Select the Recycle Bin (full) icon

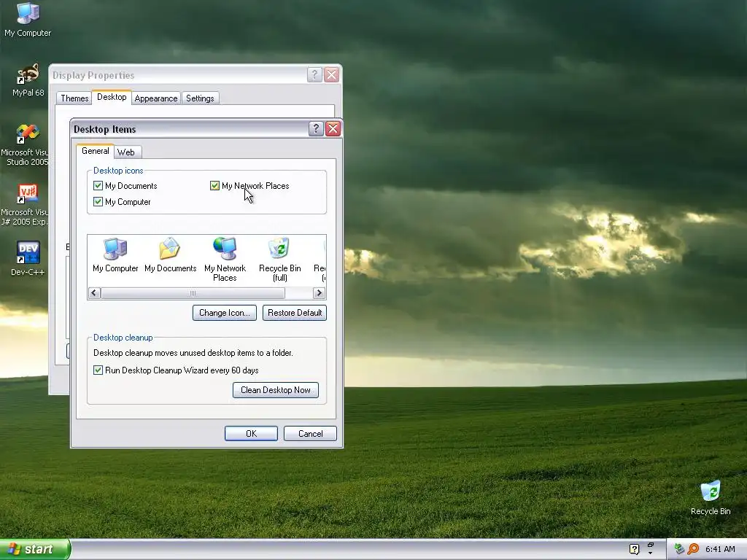pos(279,260)
